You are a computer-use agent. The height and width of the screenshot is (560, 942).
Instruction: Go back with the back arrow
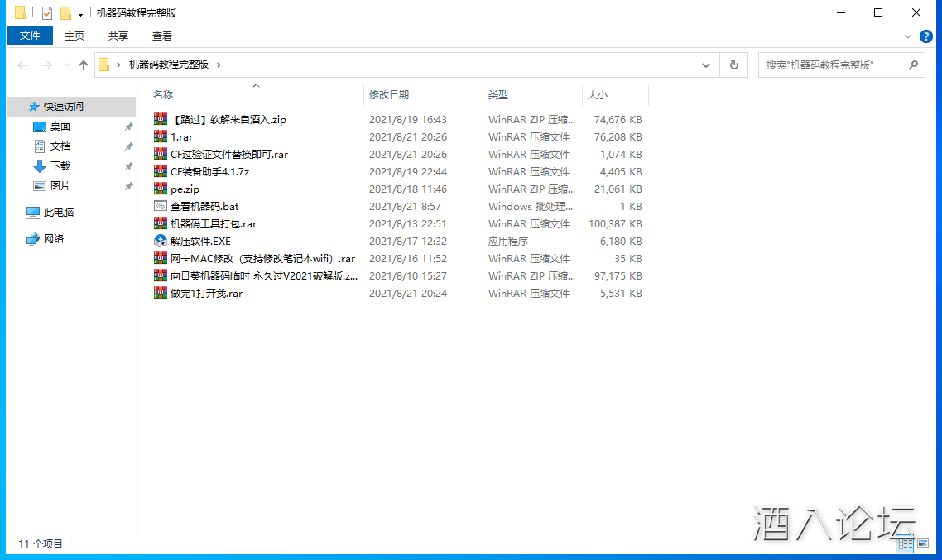[23, 65]
